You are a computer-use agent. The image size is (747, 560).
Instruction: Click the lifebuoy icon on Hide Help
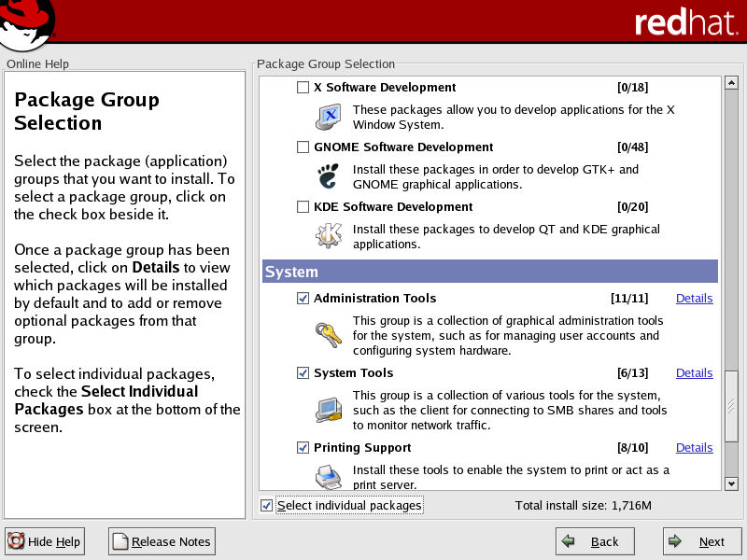click(16, 541)
